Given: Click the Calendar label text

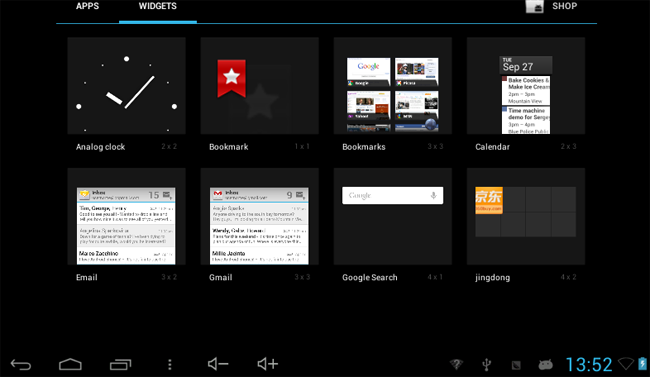Looking at the screenshot, I should coord(492,147).
